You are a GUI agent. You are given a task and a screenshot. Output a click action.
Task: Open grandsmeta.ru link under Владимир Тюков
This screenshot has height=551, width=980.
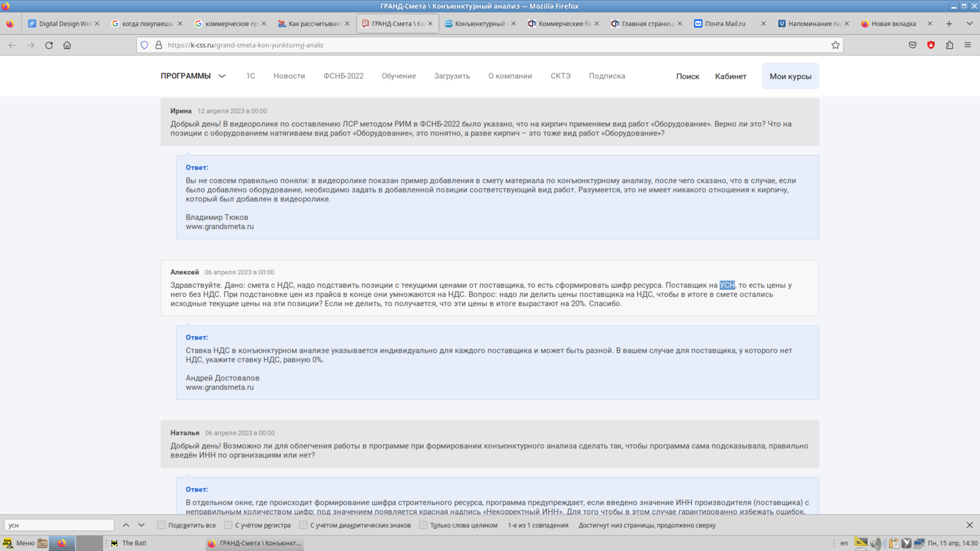click(x=220, y=227)
